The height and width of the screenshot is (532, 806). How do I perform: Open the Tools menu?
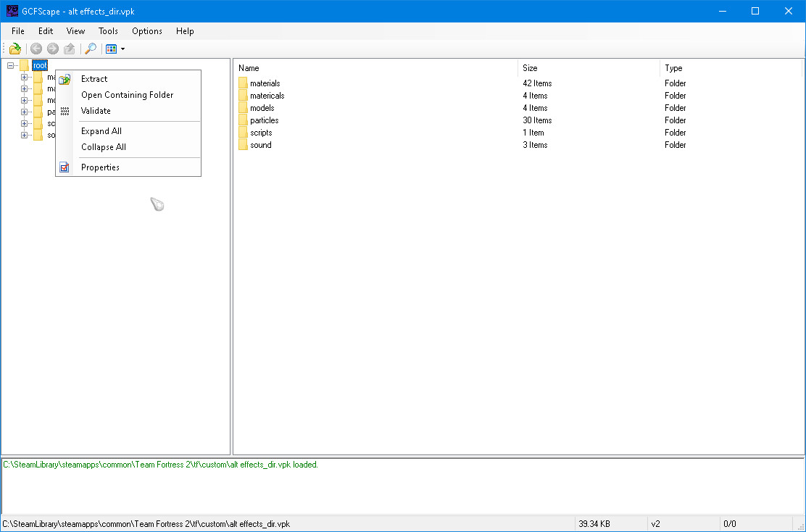(x=108, y=31)
